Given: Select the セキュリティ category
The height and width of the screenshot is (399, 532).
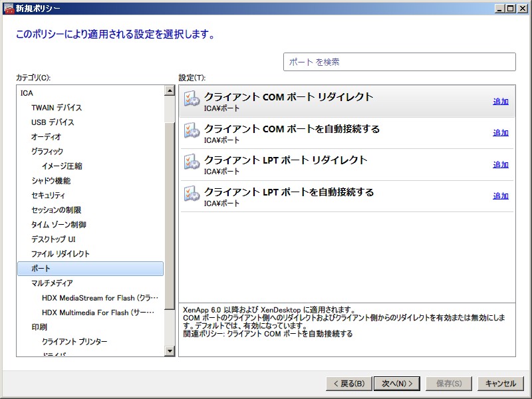Looking at the screenshot, I should pos(48,196).
